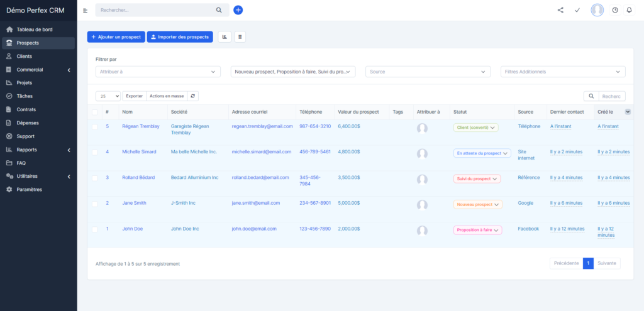Click the Tâches check-circle icon

click(x=9, y=96)
